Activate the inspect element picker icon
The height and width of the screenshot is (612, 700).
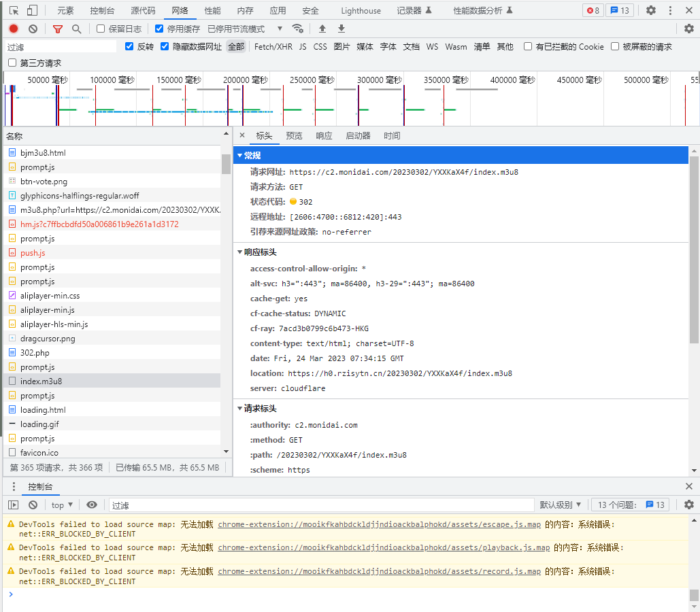[x=14, y=10]
